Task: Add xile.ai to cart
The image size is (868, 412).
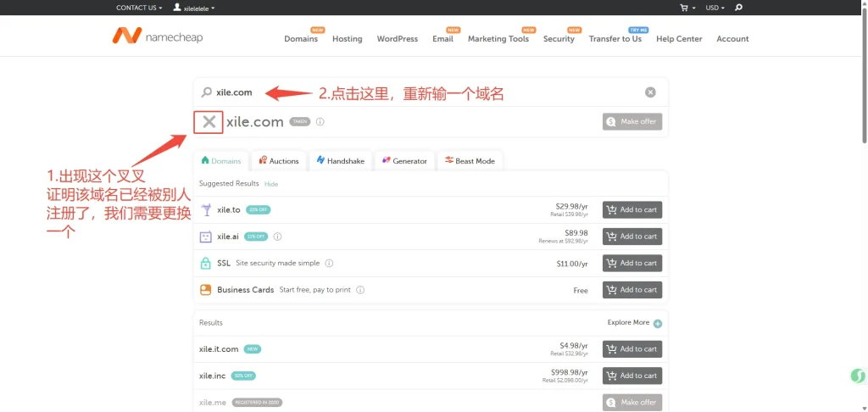Action: click(x=632, y=237)
